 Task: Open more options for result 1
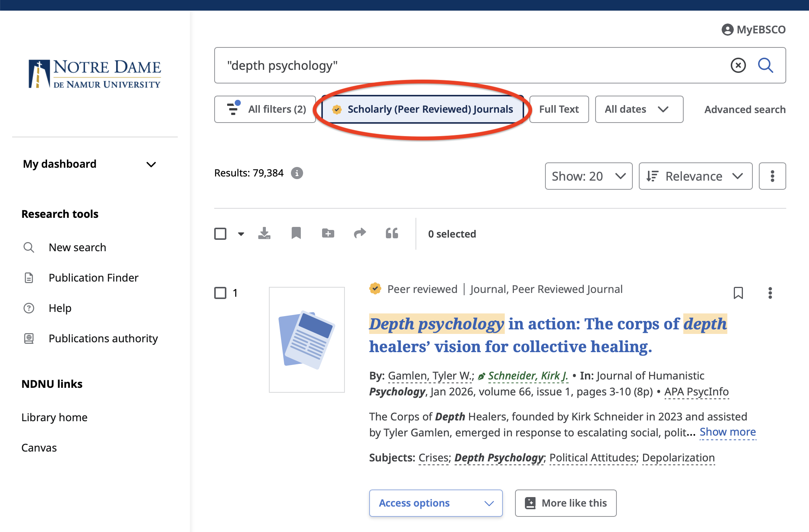coord(770,293)
